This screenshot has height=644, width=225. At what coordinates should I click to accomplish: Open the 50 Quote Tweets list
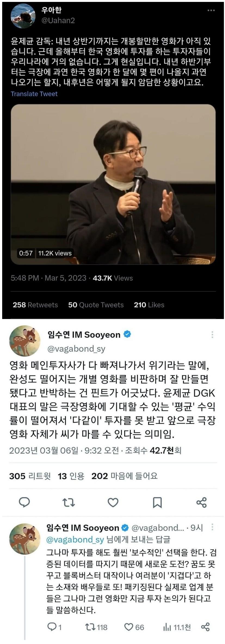coord(96,305)
